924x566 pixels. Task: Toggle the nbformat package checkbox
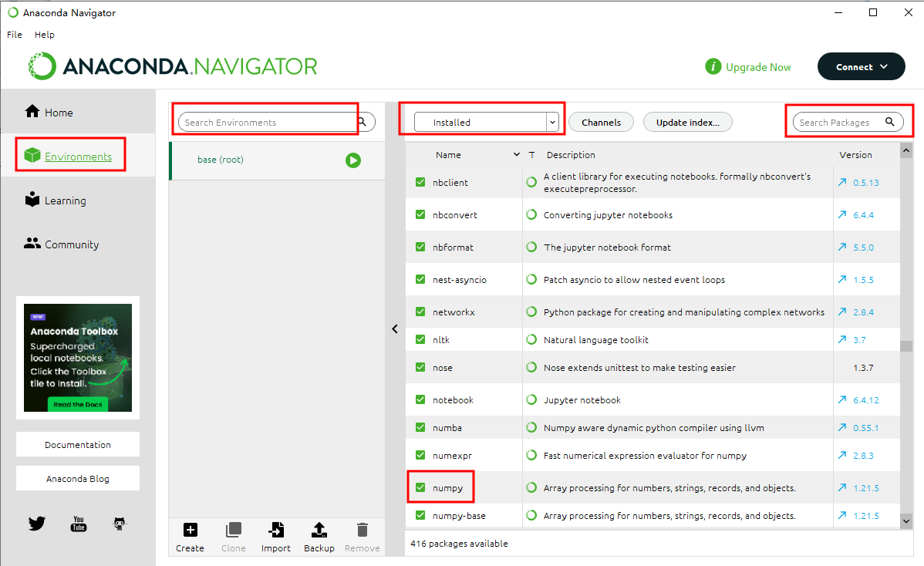[x=420, y=247]
